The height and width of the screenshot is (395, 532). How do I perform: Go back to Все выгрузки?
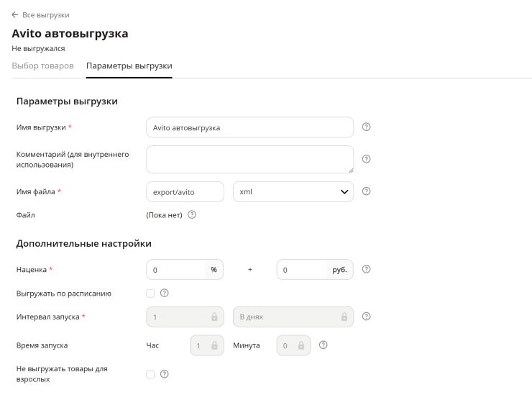coord(46,15)
